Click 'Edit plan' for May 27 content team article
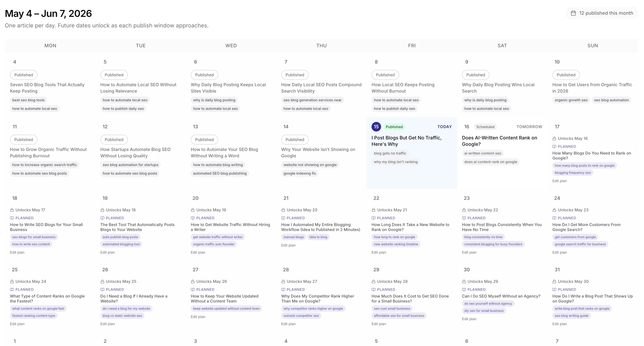Image resolution: width=644 pixels, height=346 pixels. (x=198, y=317)
